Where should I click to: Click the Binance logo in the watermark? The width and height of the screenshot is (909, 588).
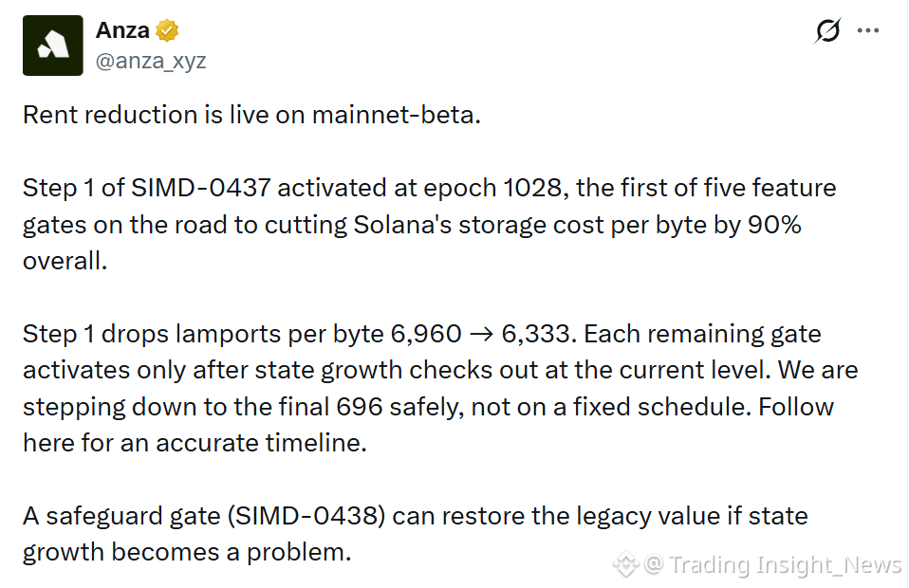[626, 563]
